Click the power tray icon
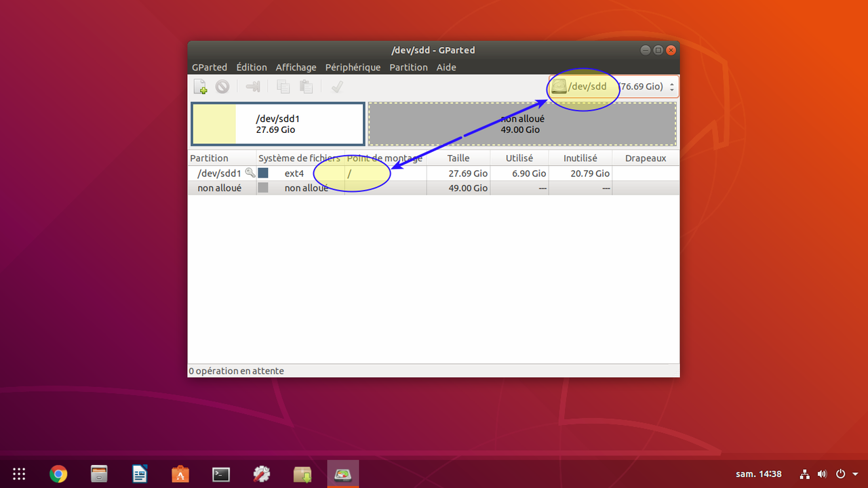This screenshot has height=488, width=868. (x=840, y=474)
